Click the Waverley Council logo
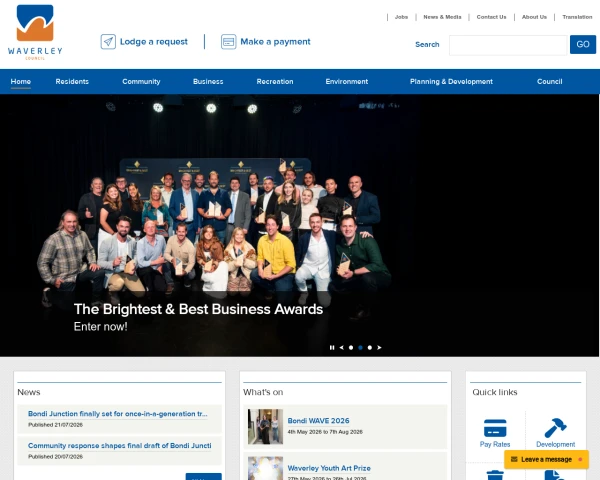Viewport: 600px width, 480px height. pyautogui.click(x=35, y=32)
